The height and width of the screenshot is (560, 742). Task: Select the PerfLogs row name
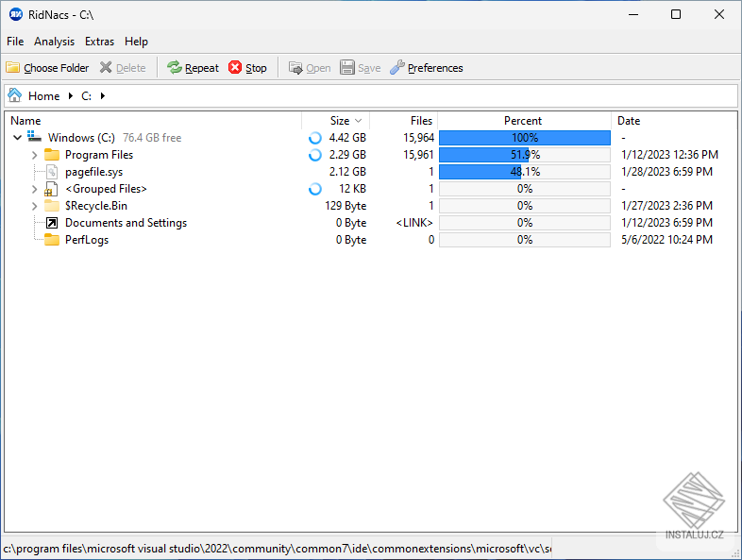(87, 240)
